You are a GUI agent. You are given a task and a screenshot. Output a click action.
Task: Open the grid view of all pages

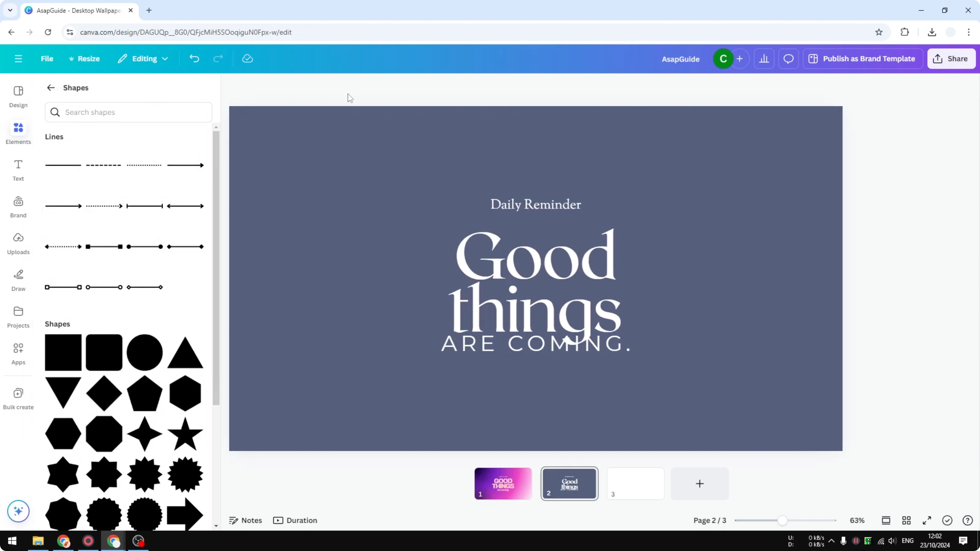click(x=907, y=520)
